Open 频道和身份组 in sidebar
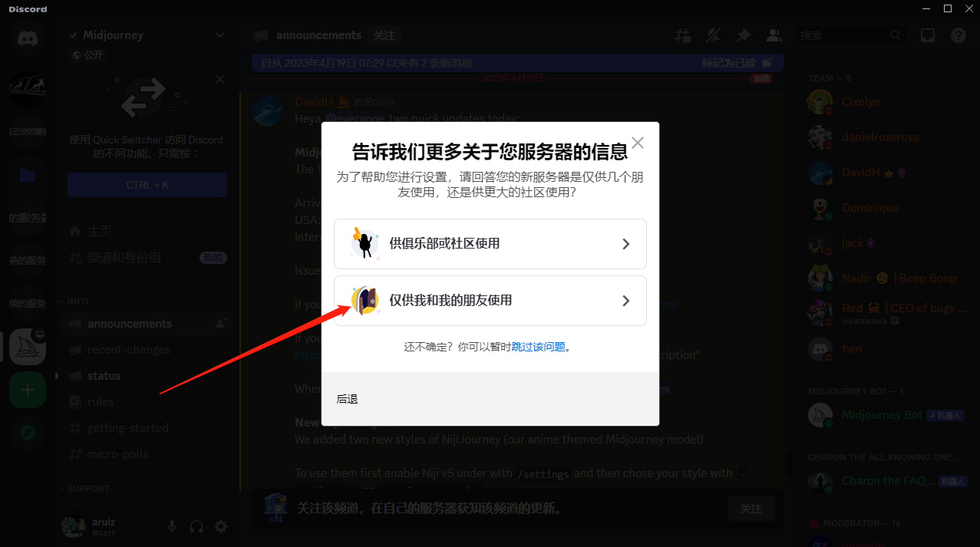 coord(147,258)
